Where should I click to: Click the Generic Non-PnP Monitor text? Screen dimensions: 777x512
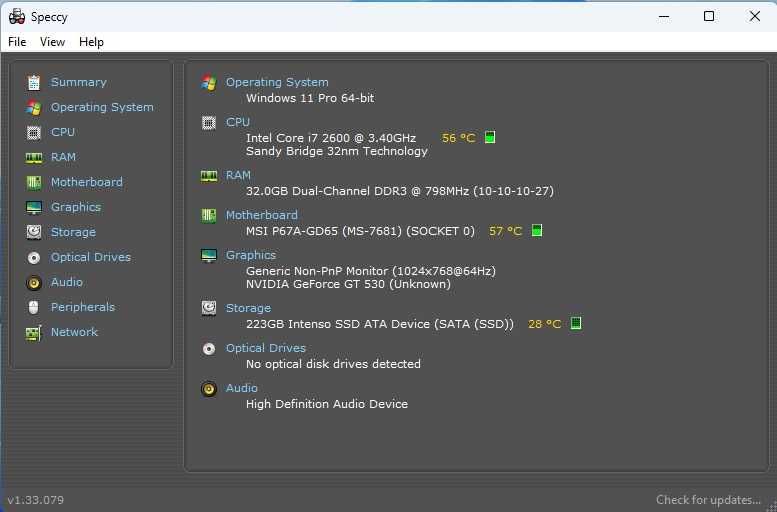tap(371, 271)
